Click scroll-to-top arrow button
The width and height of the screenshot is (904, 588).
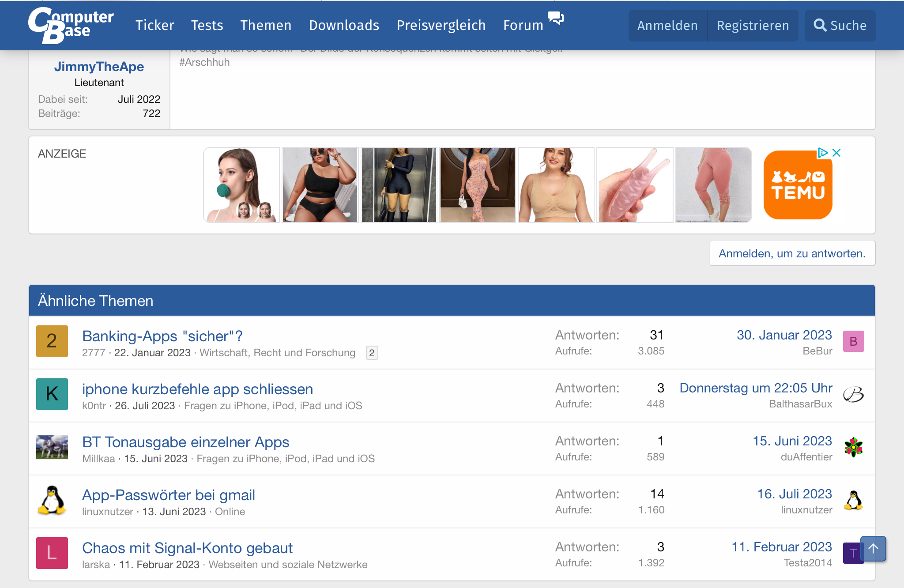point(873,549)
